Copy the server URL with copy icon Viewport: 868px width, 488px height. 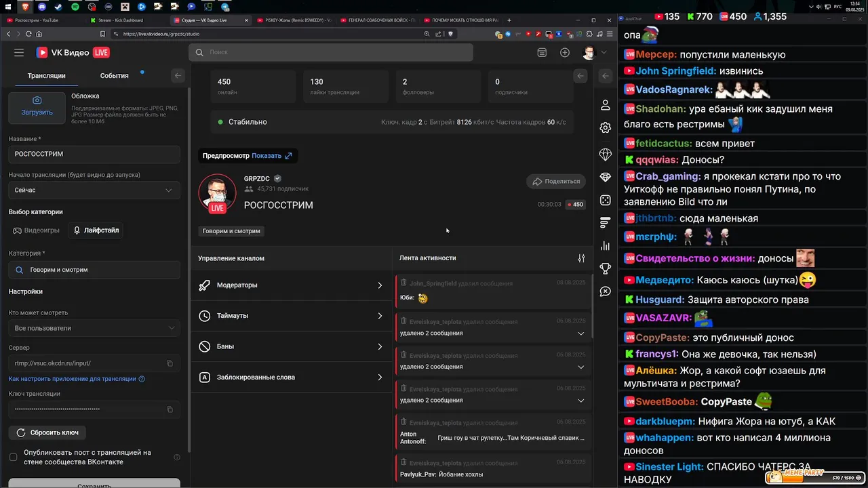[170, 363]
